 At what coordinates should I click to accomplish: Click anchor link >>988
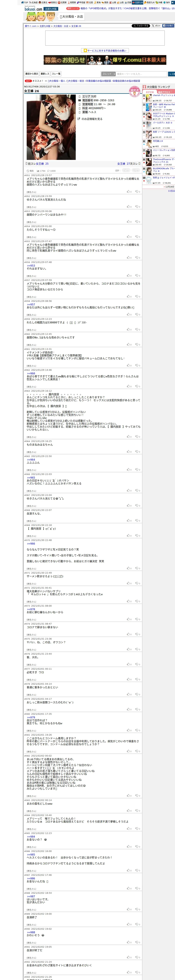[x=31, y=932]
